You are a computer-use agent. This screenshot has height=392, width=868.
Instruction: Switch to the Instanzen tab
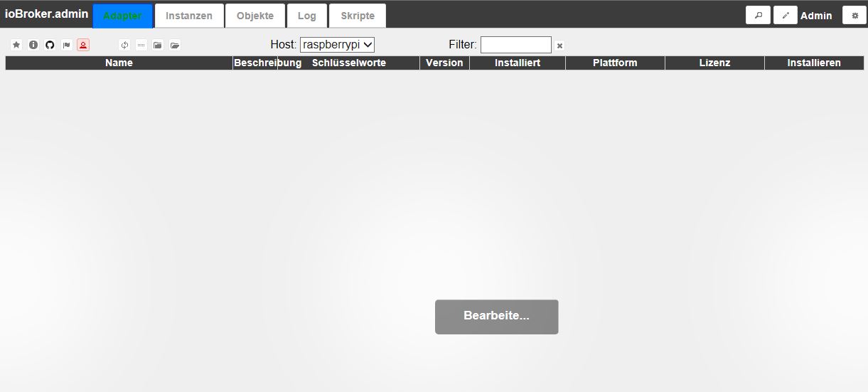189,16
